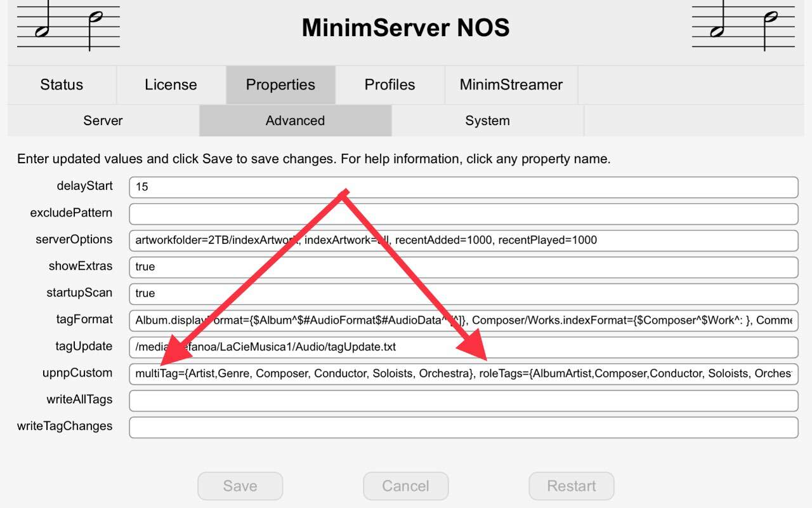Open help for serverOptions property name
This screenshot has width=812, height=508.
74,239
